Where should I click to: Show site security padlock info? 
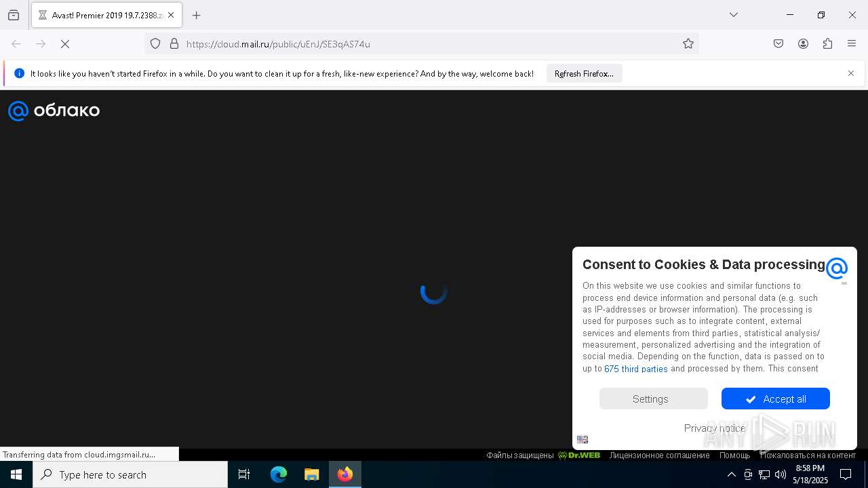pos(174,44)
